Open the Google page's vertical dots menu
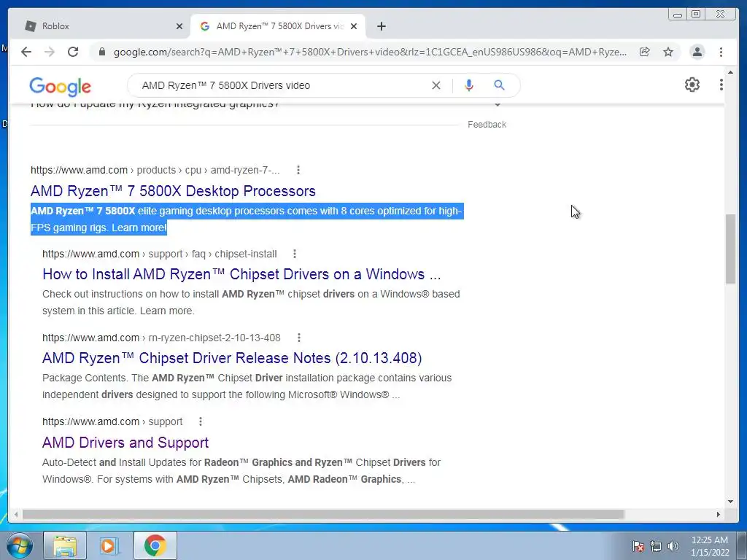Viewport: 747px width, 560px height. pyautogui.click(x=721, y=85)
